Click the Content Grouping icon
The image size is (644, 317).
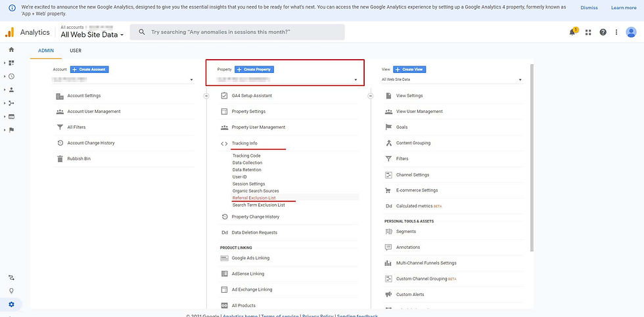(x=388, y=143)
